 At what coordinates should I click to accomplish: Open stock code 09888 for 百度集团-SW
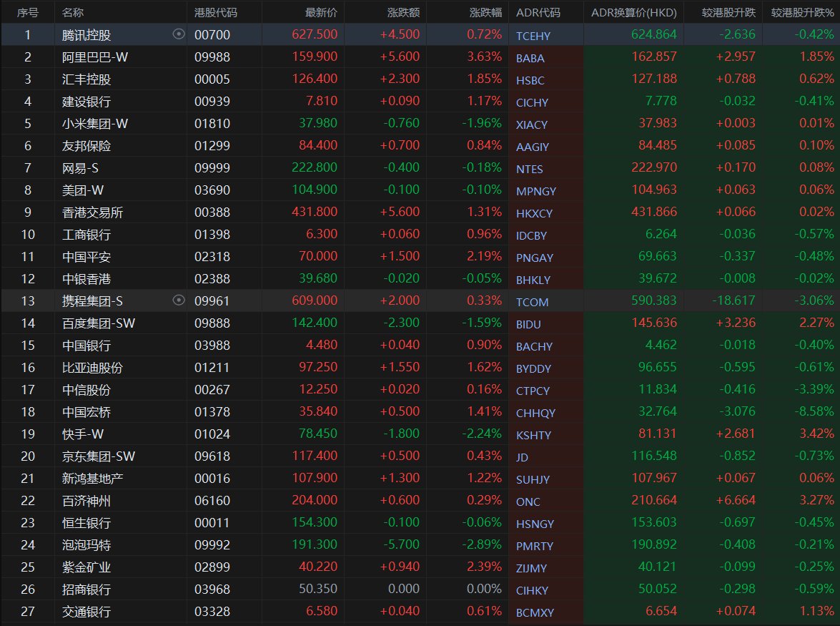point(212,323)
